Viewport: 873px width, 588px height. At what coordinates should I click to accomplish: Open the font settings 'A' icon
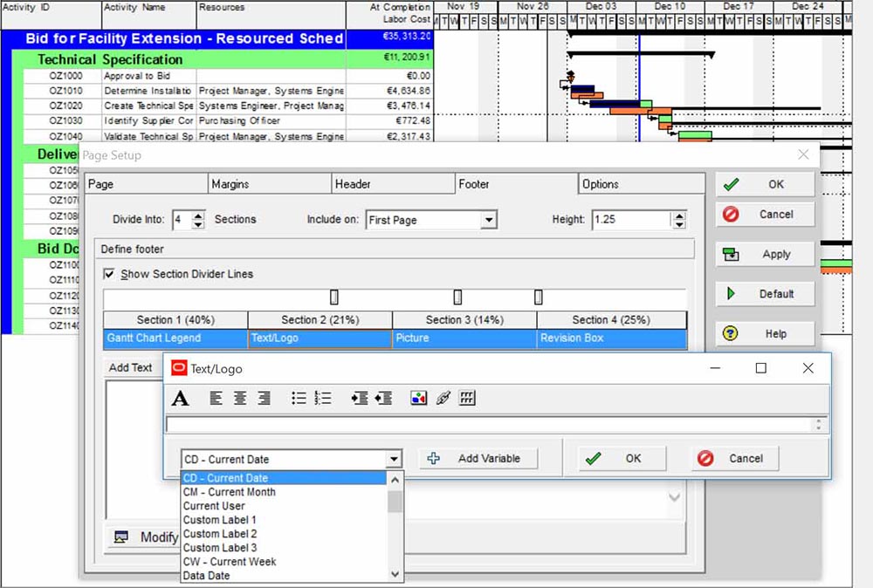click(x=180, y=399)
